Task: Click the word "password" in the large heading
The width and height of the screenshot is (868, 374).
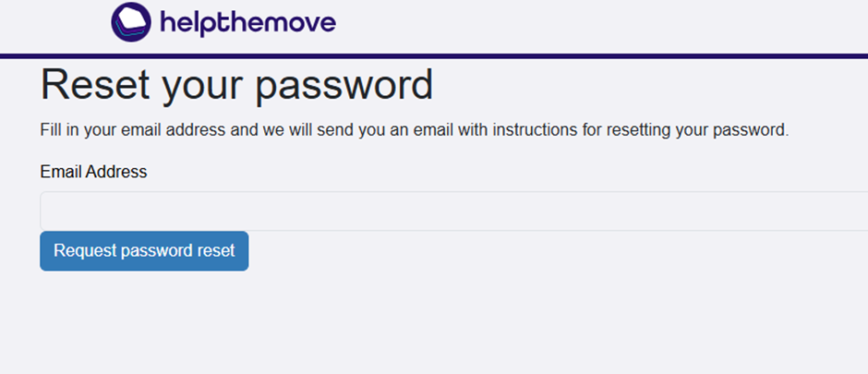Action: (344, 85)
